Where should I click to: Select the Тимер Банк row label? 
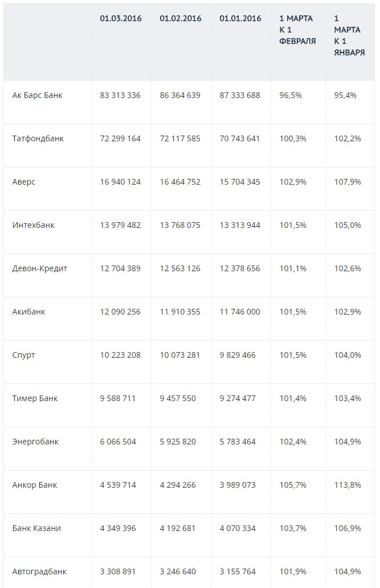coord(35,398)
